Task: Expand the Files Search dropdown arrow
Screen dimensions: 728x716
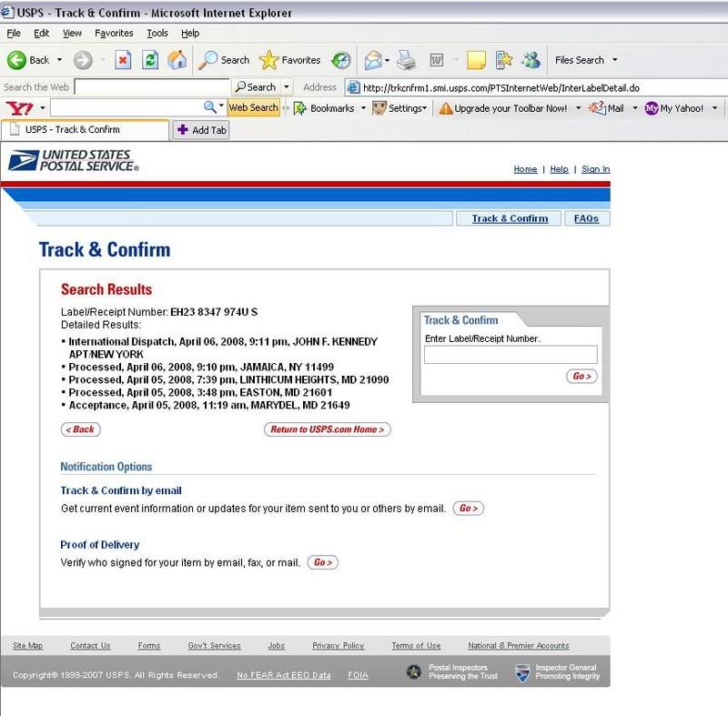Action: pyautogui.click(x=615, y=60)
